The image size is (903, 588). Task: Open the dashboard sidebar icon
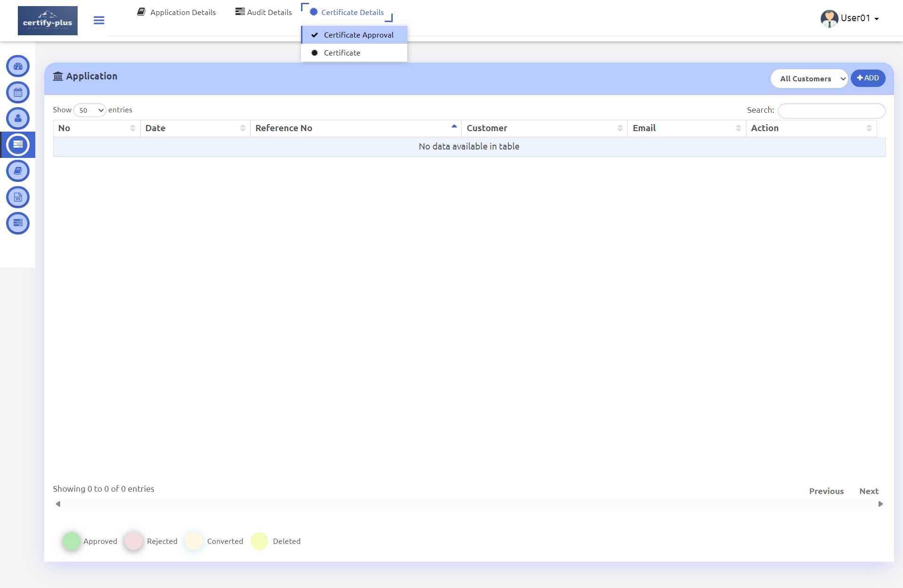[x=18, y=66]
